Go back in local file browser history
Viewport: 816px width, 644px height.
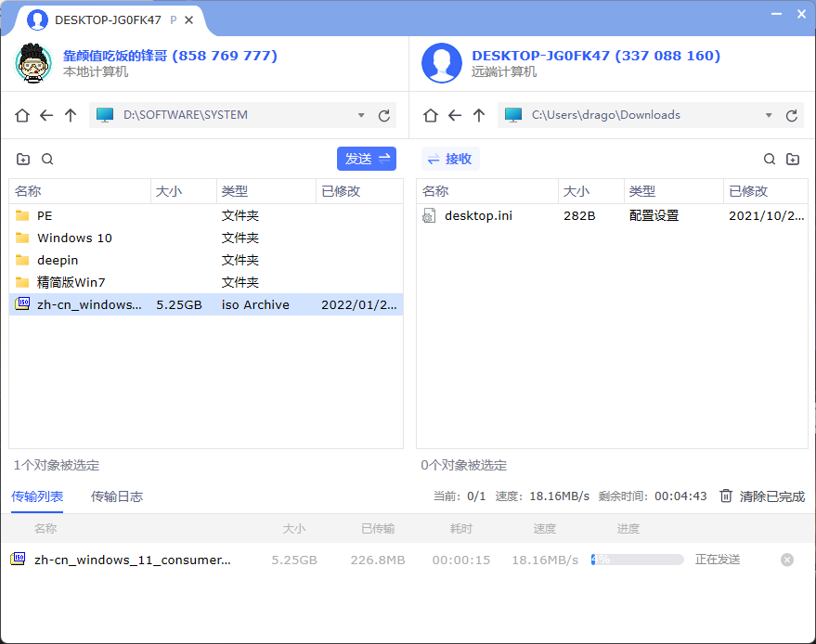pos(45,115)
